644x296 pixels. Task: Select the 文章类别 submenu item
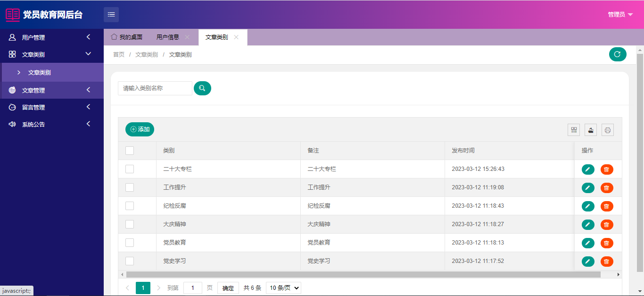pos(53,73)
